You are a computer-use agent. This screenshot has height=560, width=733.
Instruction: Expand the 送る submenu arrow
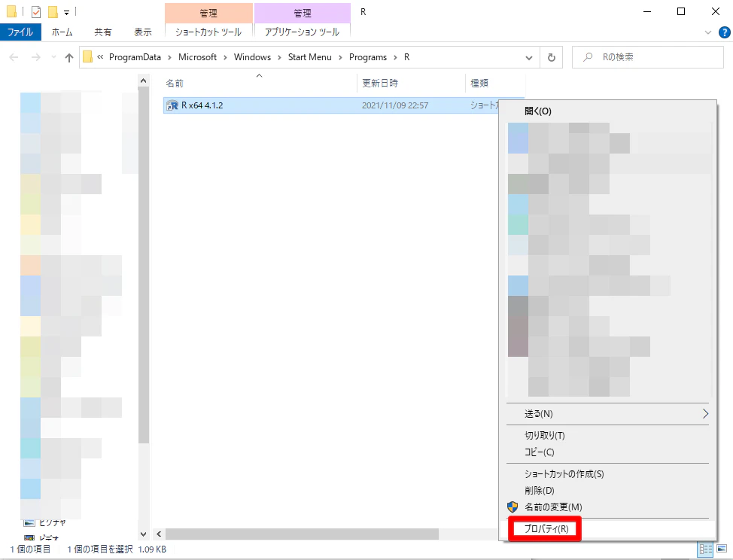pos(705,414)
